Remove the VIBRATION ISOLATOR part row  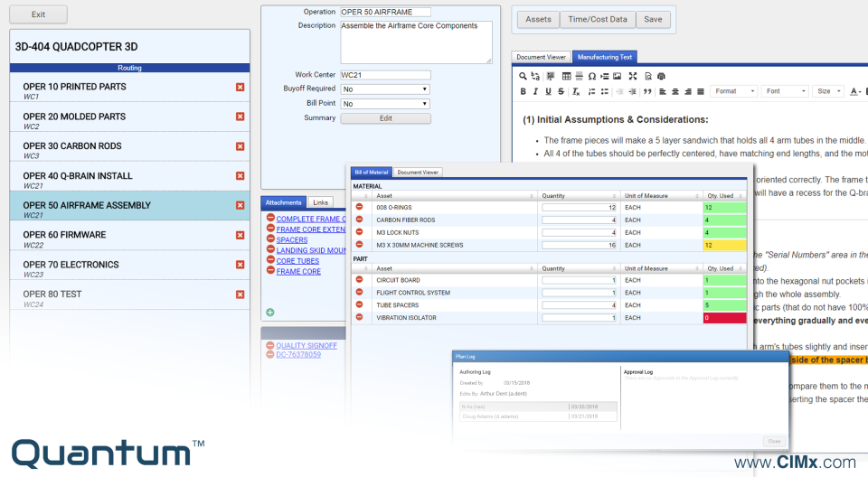click(x=359, y=317)
